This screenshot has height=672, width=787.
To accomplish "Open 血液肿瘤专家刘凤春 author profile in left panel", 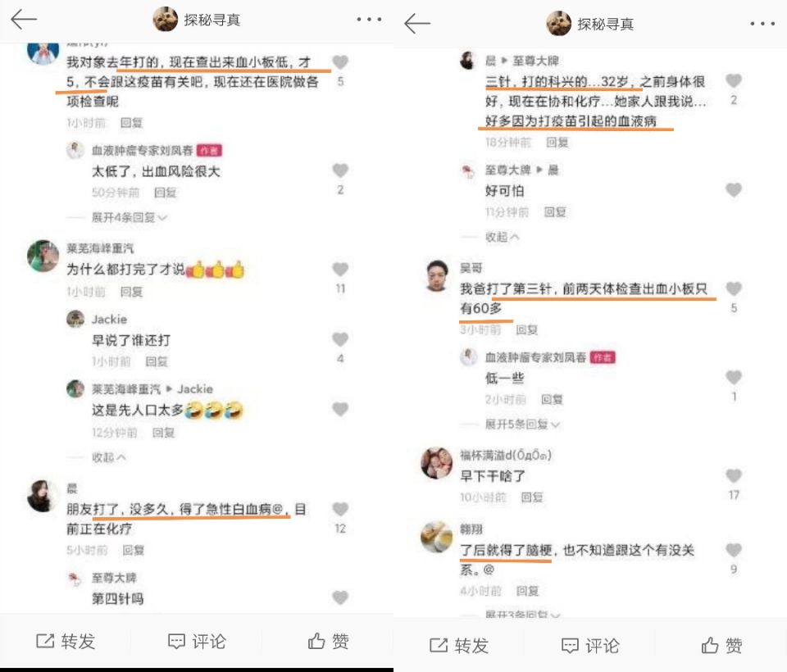I will pyautogui.click(x=142, y=151).
